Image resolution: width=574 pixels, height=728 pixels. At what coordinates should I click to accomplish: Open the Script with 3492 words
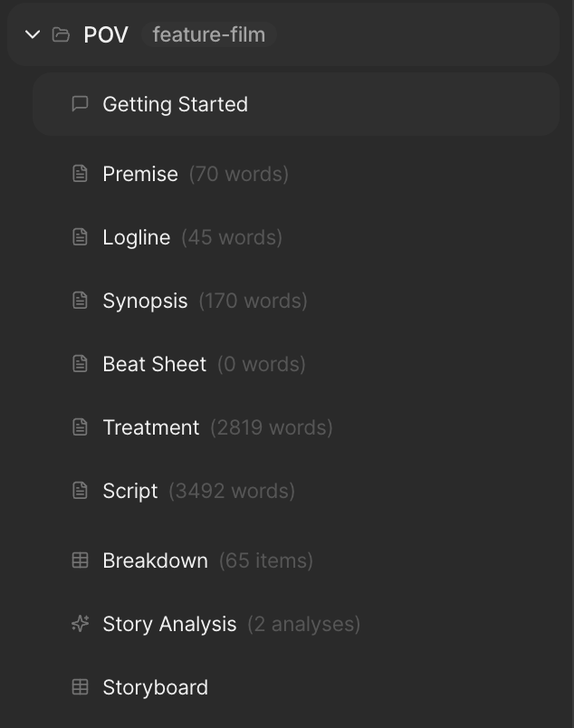pyautogui.click(x=130, y=491)
